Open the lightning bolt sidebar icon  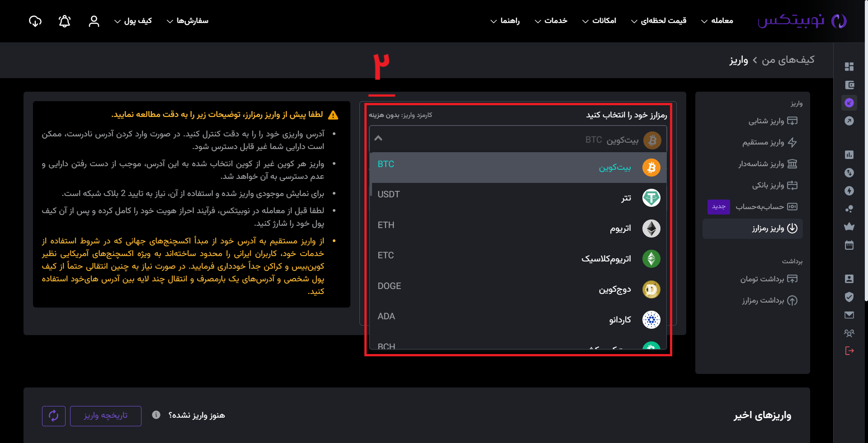pos(849,191)
